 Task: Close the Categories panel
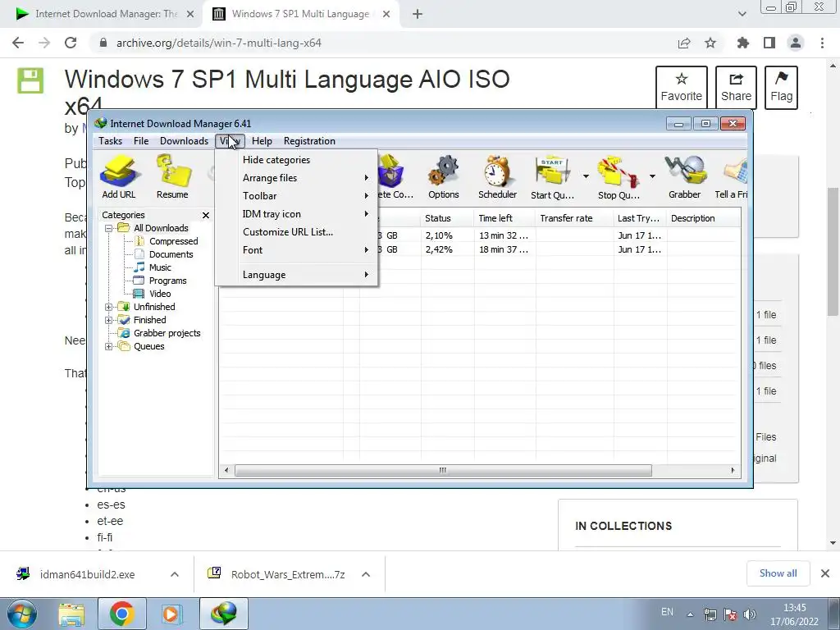pyautogui.click(x=206, y=216)
